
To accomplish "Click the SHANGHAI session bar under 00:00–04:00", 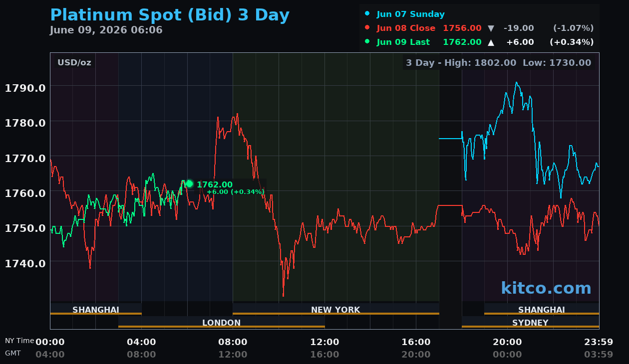I will [x=96, y=309].
